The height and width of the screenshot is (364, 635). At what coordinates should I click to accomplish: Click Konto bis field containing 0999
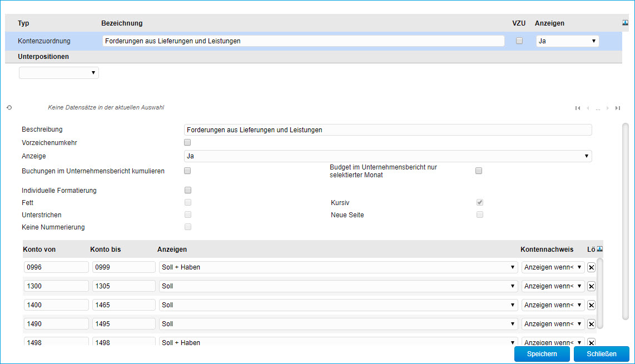coord(124,267)
